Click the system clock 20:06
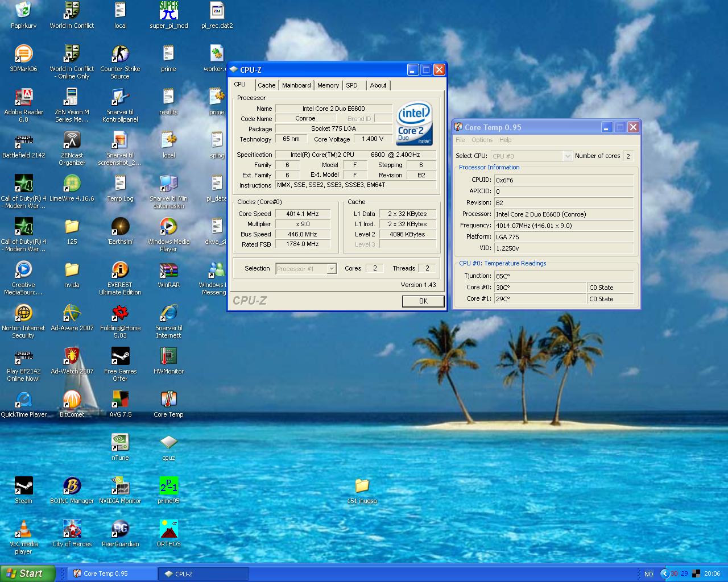Image resolution: width=728 pixels, height=582 pixels. (x=712, y=574)
